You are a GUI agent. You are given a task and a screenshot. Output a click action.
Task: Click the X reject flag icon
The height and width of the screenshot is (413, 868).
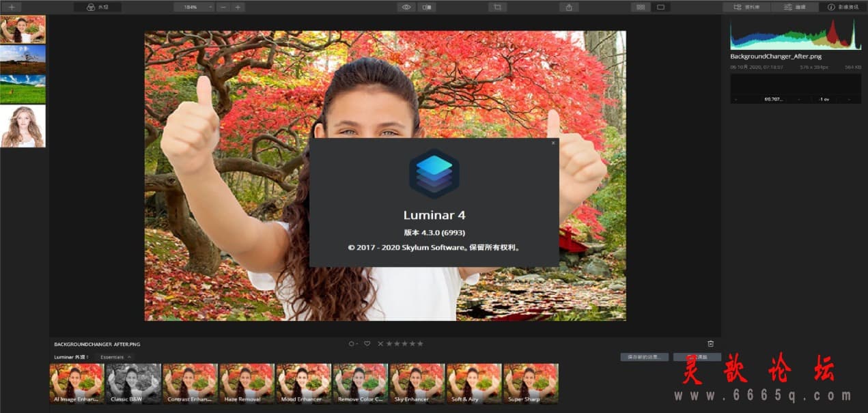click(380, 343)
